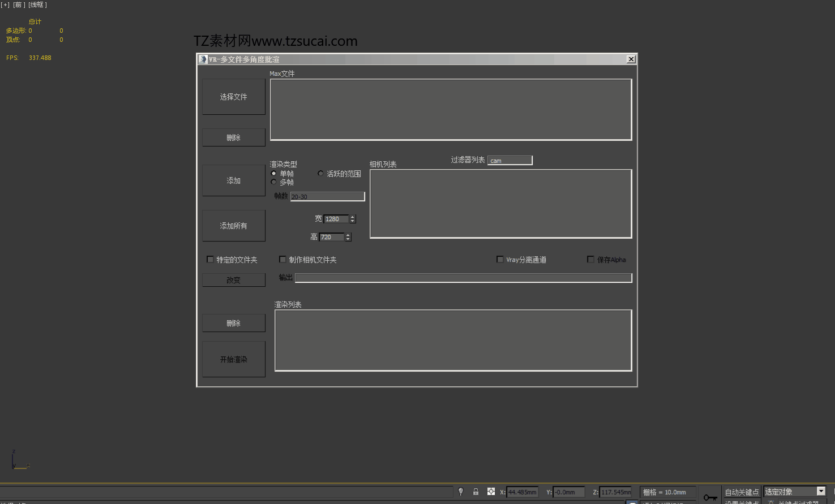Click the absolute transform type-in icon

(x=491, y=492)
